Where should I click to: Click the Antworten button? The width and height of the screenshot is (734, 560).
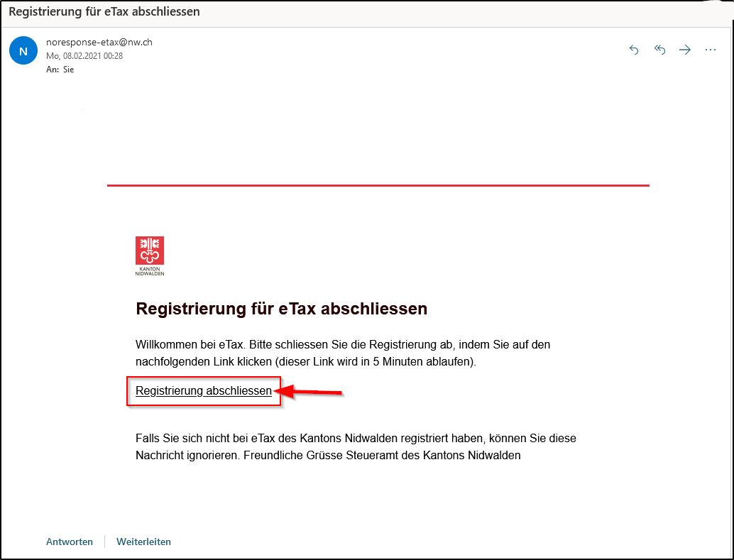point(70,542)
